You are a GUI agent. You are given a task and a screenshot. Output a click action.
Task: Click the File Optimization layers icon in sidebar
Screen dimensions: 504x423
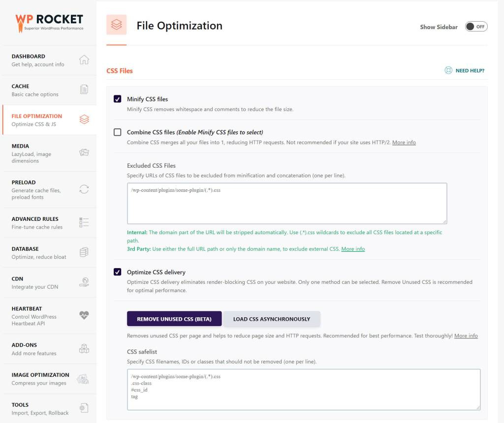(x=84, y=119)
